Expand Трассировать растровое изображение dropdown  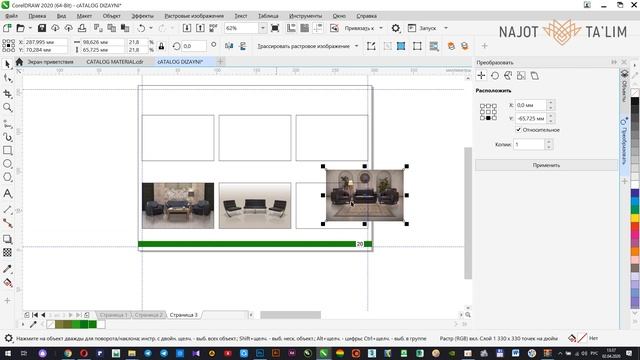pos(356,46)
